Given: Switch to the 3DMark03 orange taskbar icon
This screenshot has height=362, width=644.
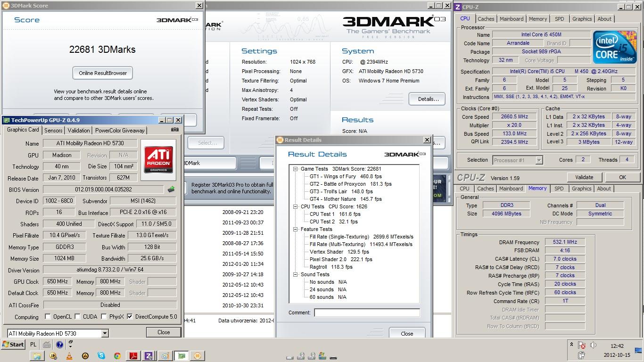Looking at the screenshot, I should click(198, 356).
